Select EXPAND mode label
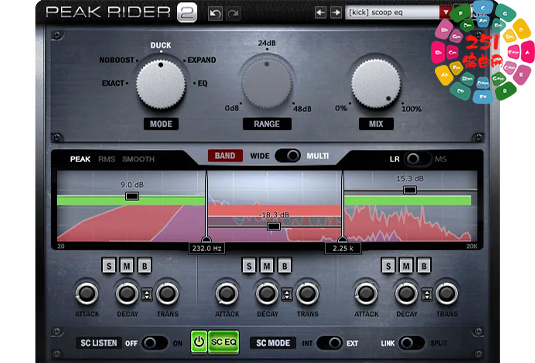The image size is (535, 363). click(202, 60)
